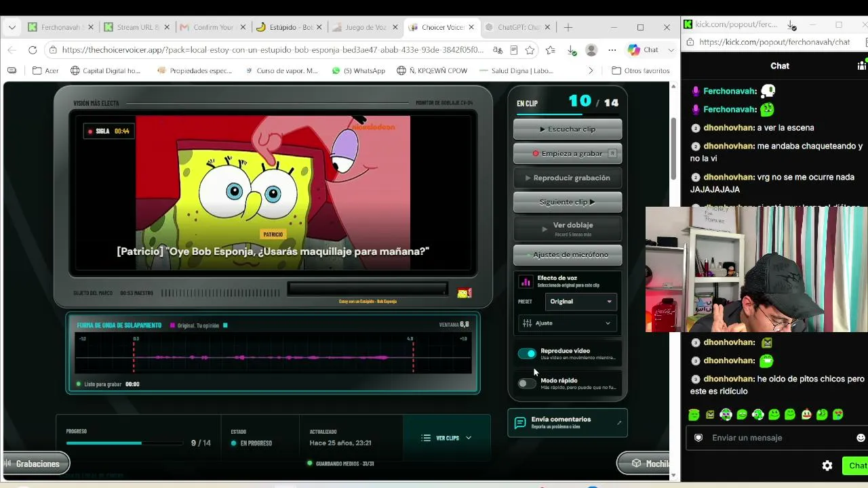
Task: Open chat settings gear in Kick window
Action: click(x=827, y=466)
